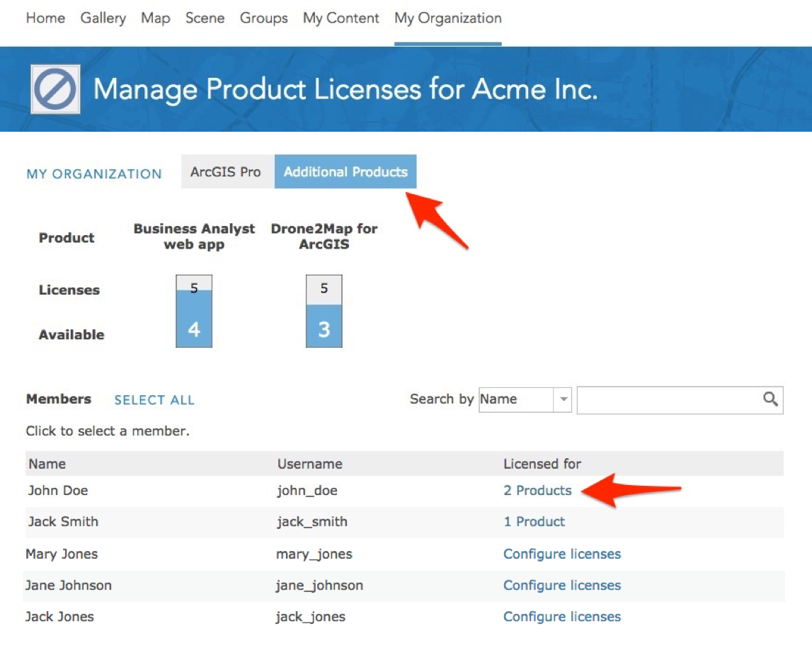Configure licenses for Mary Jones
The height and width of the screenshot is (660, 812).
pos(562,554)
